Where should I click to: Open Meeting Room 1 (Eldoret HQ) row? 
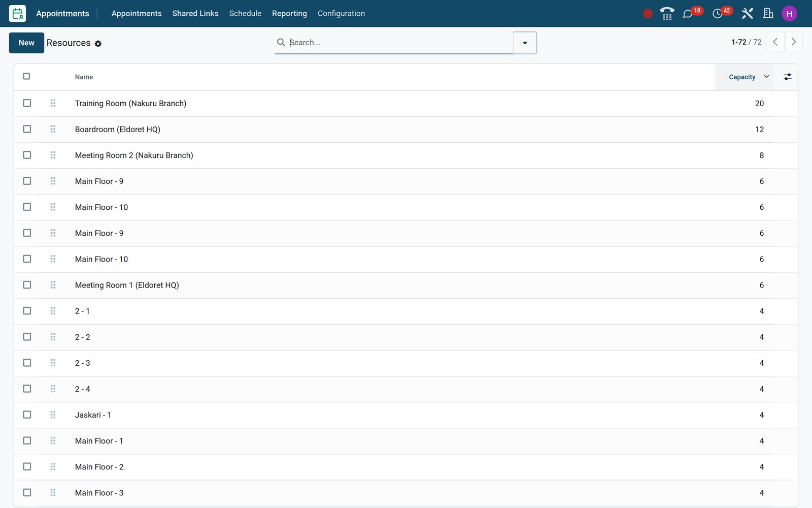click(406, 285)
